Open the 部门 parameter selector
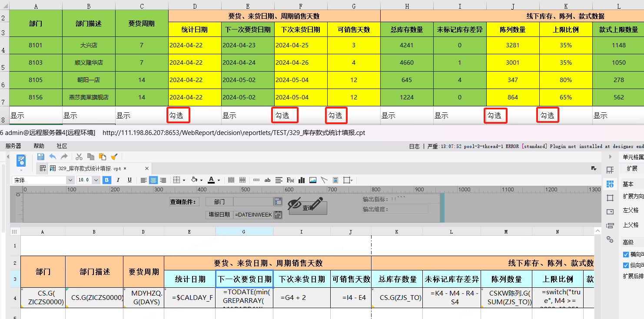 click(x=278, y=201)
